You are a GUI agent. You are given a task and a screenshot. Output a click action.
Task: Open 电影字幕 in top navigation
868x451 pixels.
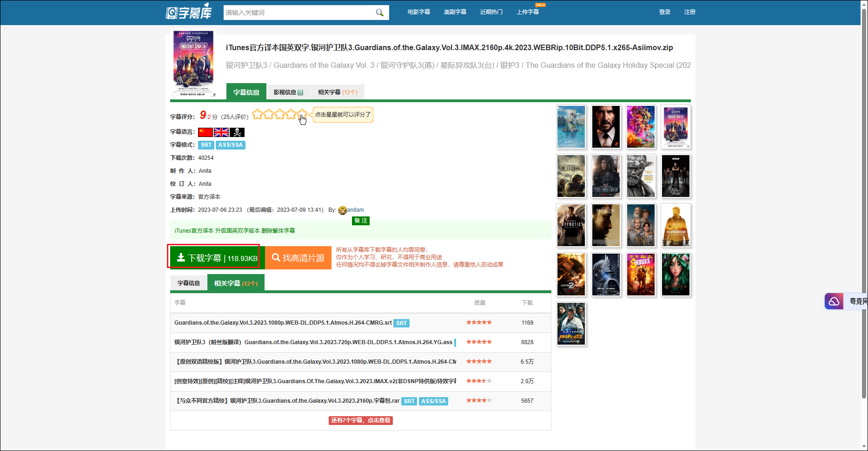coord(418,12)
